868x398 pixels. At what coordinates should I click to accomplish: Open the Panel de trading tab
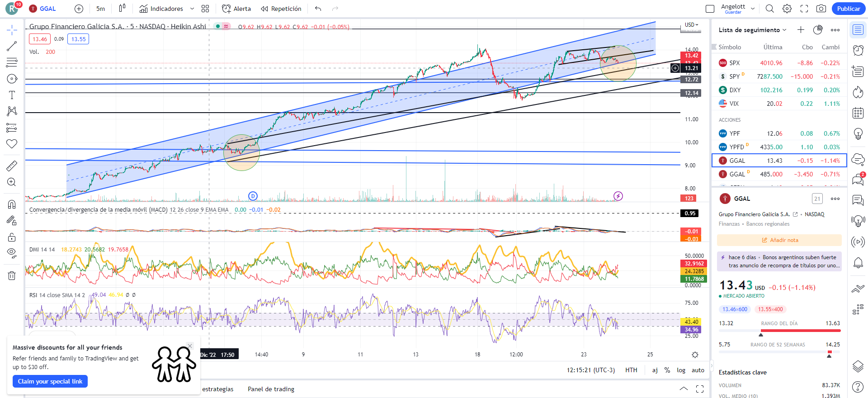[271, 389]
